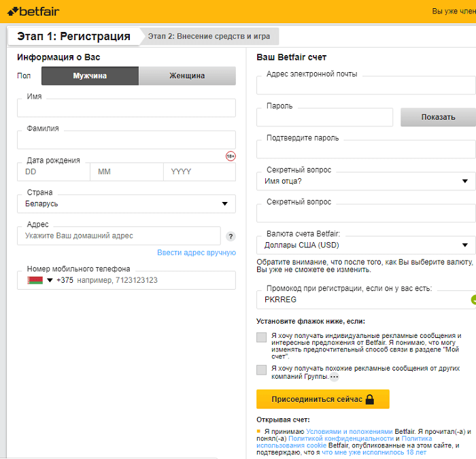Click the ellipsis icon after group companies text
This screenshot has height=459, width=476.
(x=334, y=377)
